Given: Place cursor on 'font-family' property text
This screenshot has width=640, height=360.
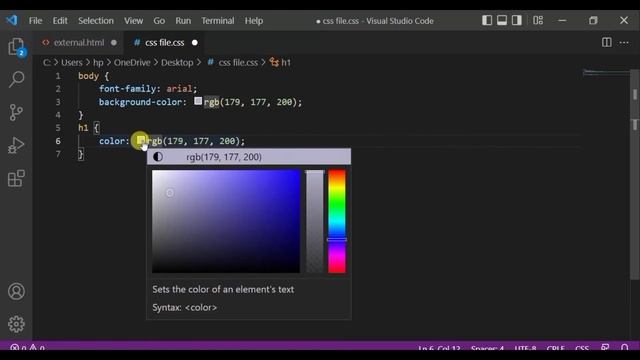Looking at the screenshot, I should tap(127, 89).
